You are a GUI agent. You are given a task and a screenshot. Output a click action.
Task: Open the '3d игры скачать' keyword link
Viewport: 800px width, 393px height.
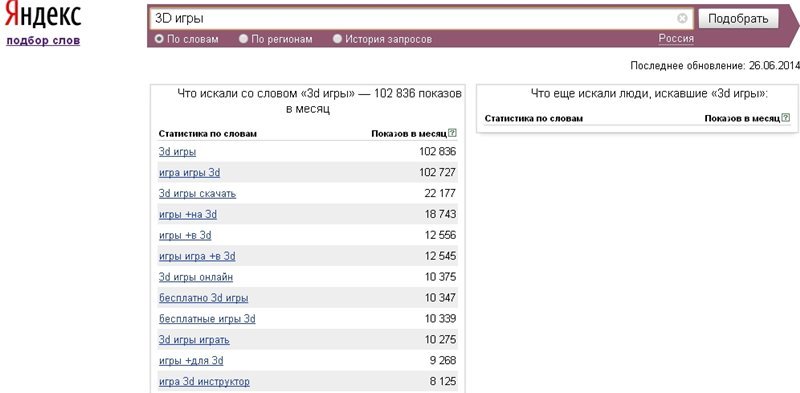pos(197,194)
